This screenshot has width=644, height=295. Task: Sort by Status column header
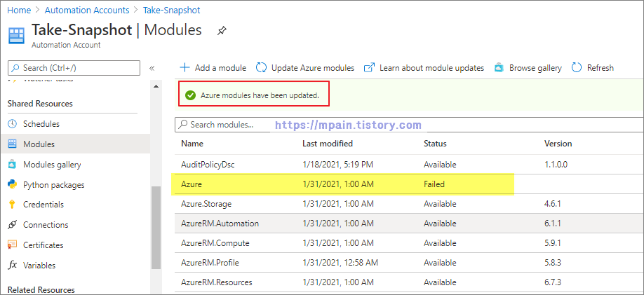(x=435, y=144)
